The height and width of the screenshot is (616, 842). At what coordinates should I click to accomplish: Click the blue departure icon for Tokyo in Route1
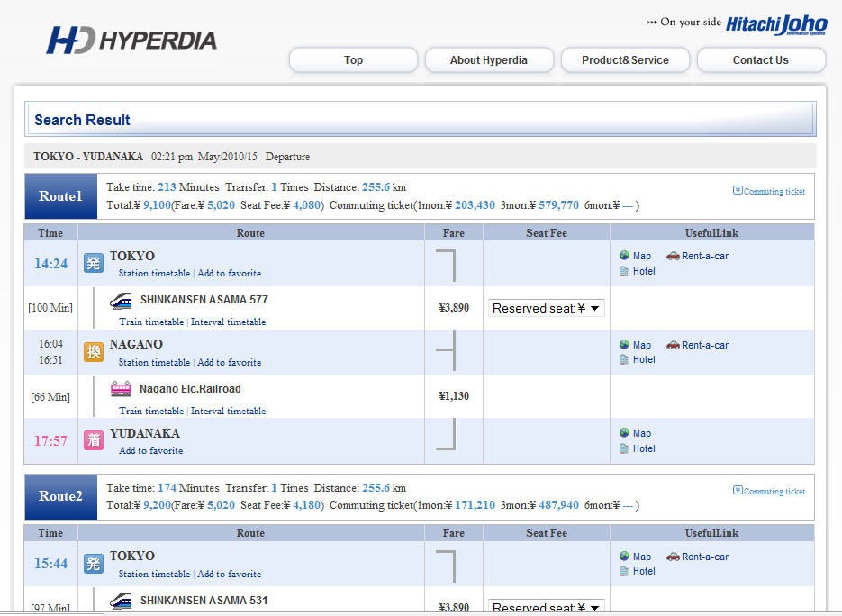(x=94, y=263)
